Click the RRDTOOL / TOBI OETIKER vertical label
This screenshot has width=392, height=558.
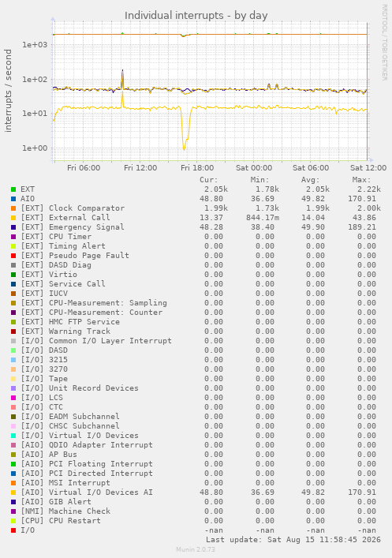385,43
